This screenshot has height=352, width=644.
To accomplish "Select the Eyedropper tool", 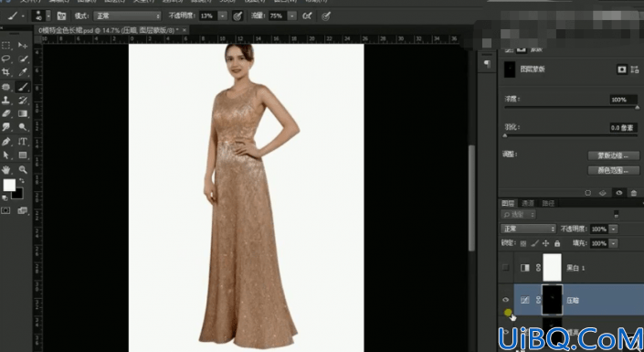I will point(23,72).
